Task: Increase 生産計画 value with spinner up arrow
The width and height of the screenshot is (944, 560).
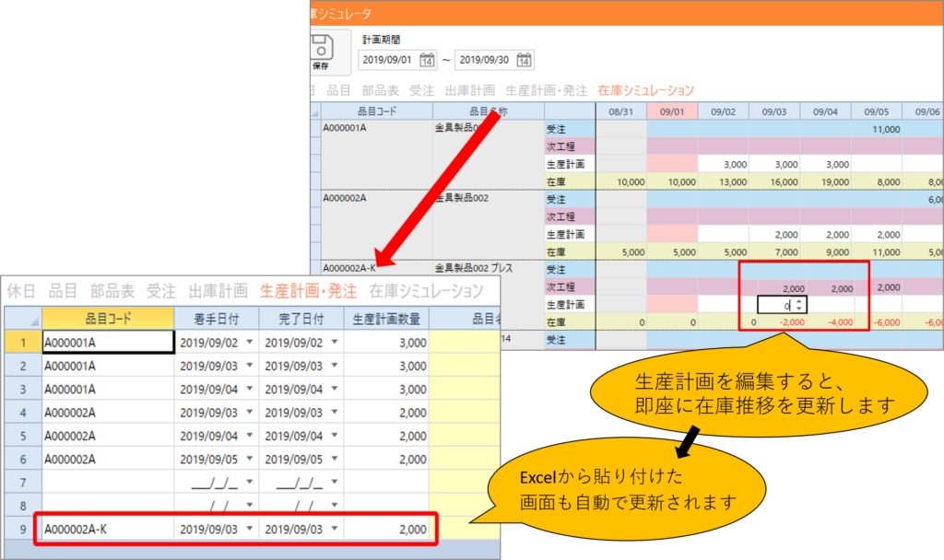Action: pos(798,300)
